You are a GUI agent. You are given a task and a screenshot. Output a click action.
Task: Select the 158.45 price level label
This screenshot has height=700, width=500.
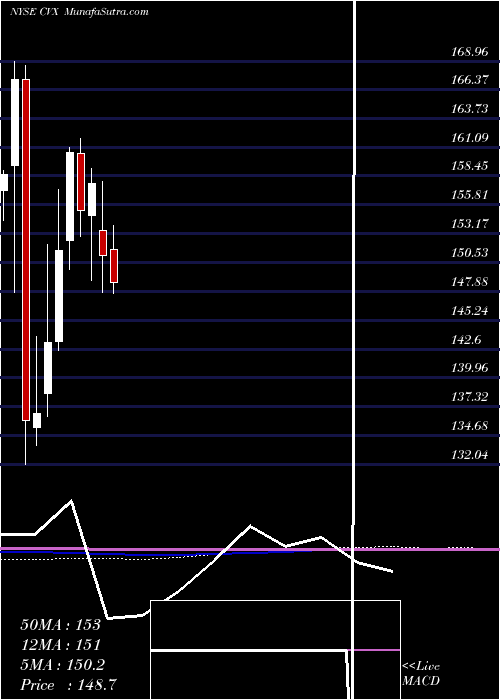pyautogui.click(x=470, y=166)
